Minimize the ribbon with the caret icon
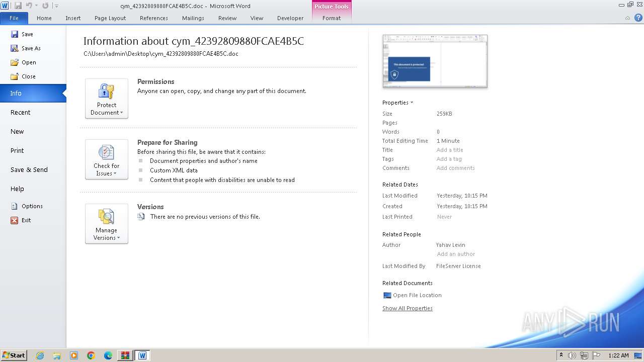644x362 pixels. [x=627, y=18]
